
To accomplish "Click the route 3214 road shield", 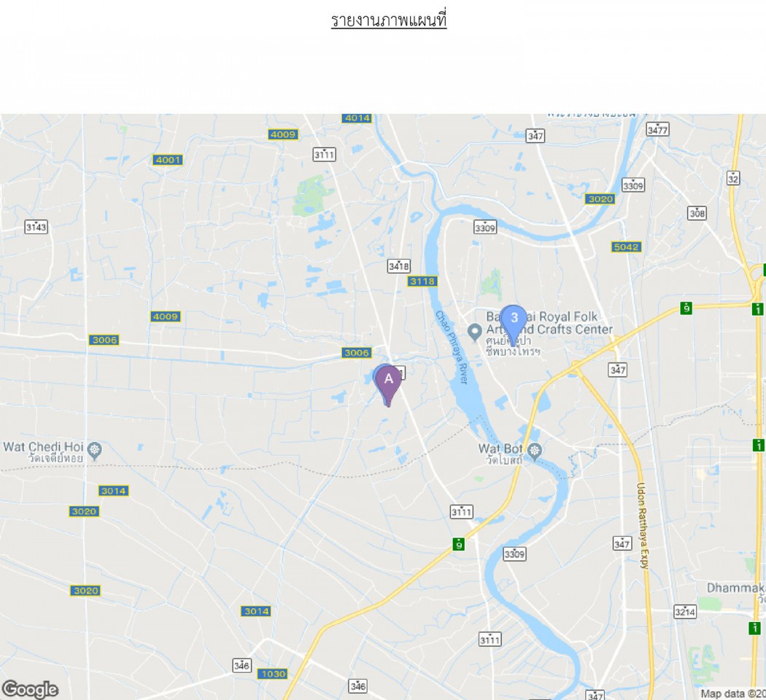I will click(685, 612).
